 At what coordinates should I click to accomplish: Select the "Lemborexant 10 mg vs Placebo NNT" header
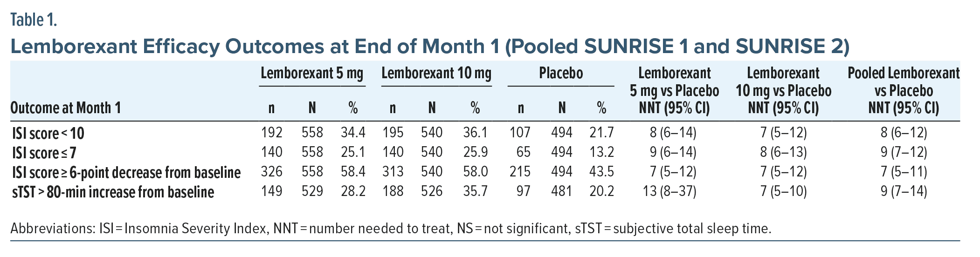tap(783, 90)
